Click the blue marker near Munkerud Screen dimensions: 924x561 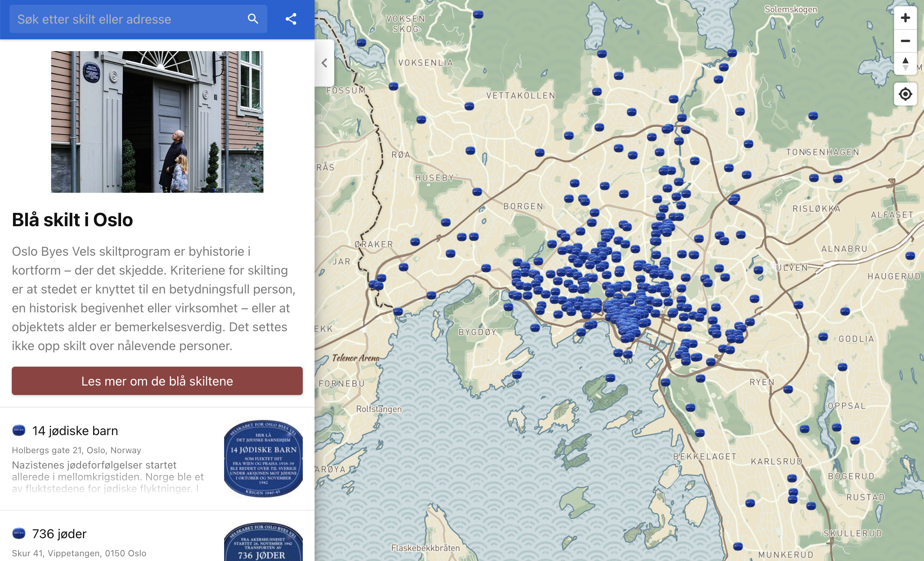738,546
